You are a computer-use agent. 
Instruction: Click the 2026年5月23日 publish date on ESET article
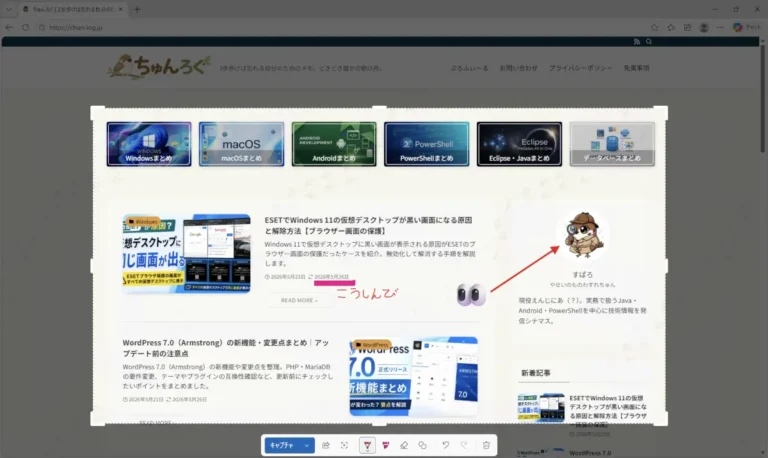click(286, 277)
